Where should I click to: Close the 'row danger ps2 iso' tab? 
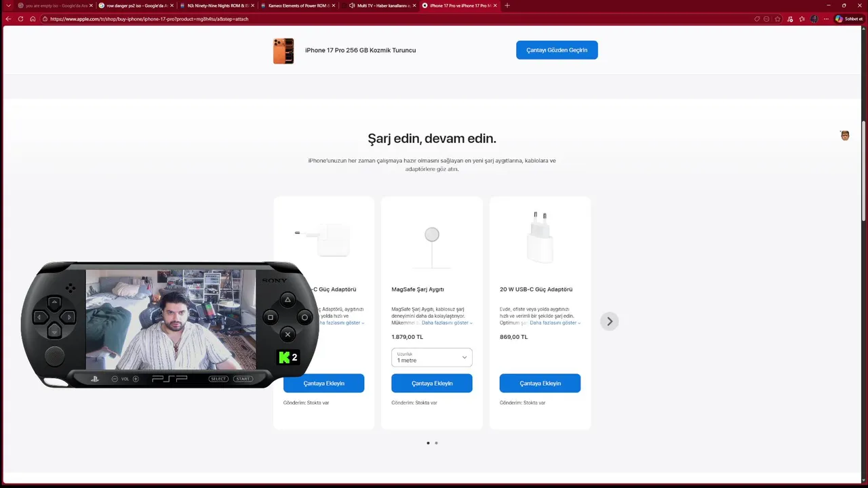(172, 5)
